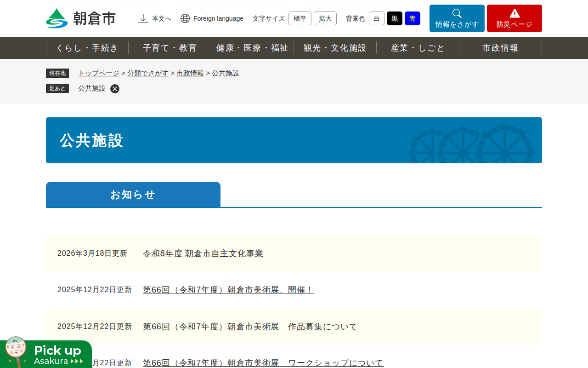Click the download arrow skip-to-content icon
The height and width of the screenshot is (368, 588).
click(x=143, y=18)
